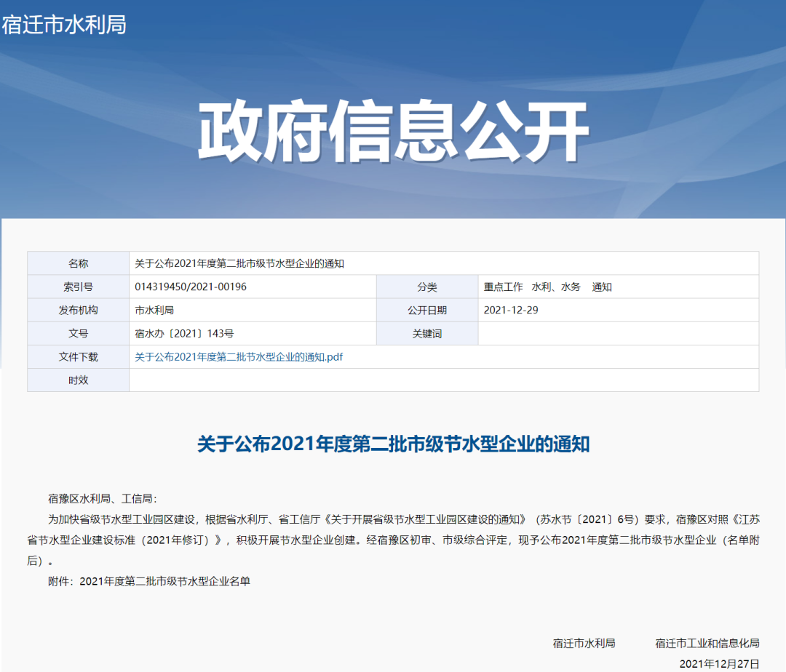Screen dimensions: 786x672
Task: Select the 水利、水务 category value
Action: [556, 287]
